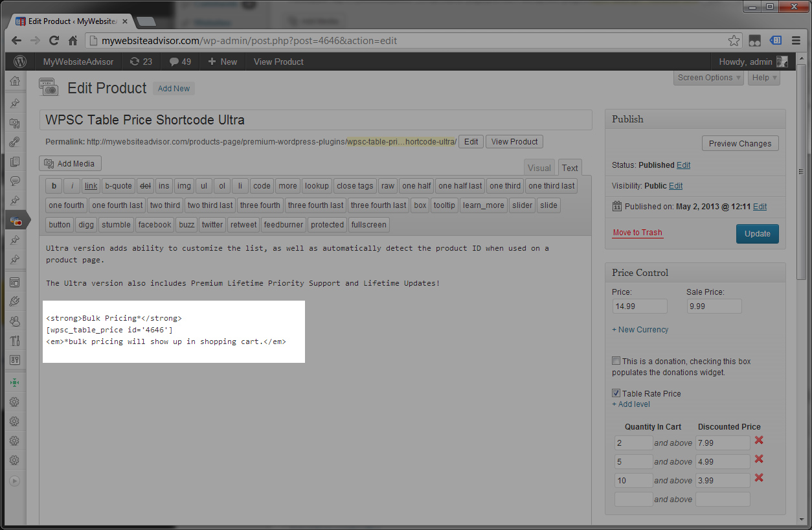Click the tooltip shortcode button

(x=444, y=205)
